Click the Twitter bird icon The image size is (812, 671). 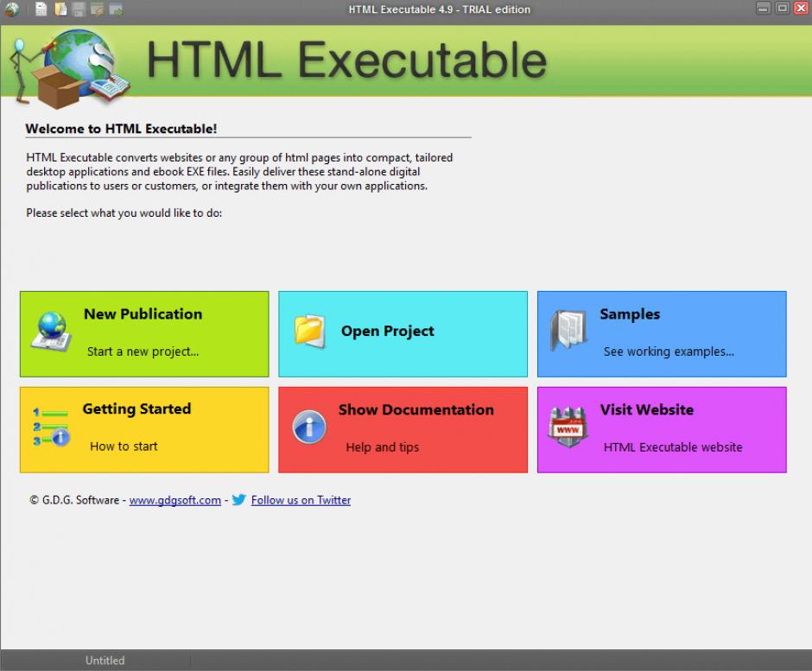238,500
